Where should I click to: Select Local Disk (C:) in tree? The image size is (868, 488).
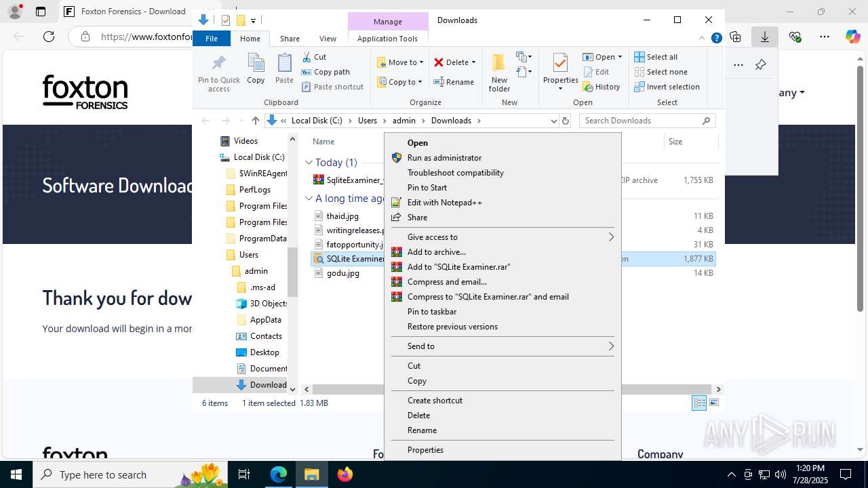tap(258, 157)
